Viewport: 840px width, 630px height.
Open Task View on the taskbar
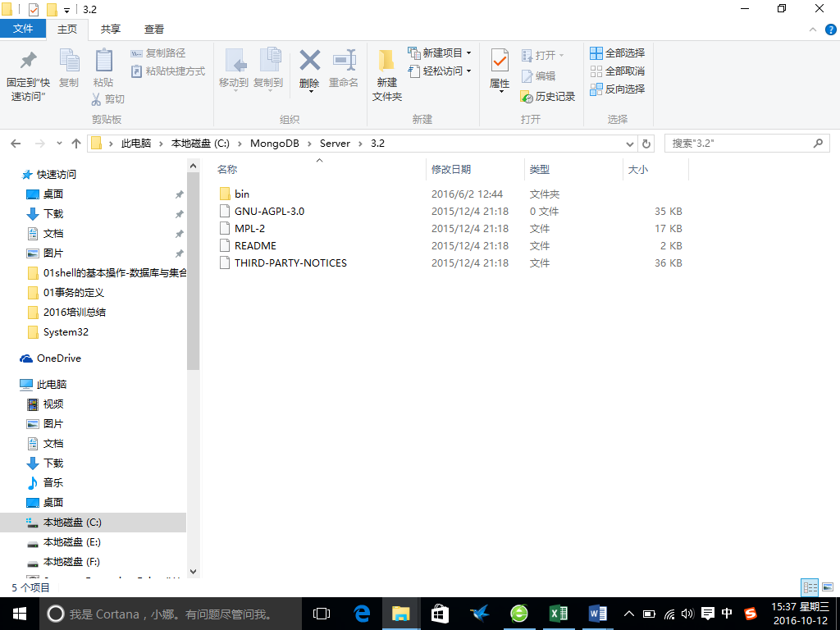322,614
